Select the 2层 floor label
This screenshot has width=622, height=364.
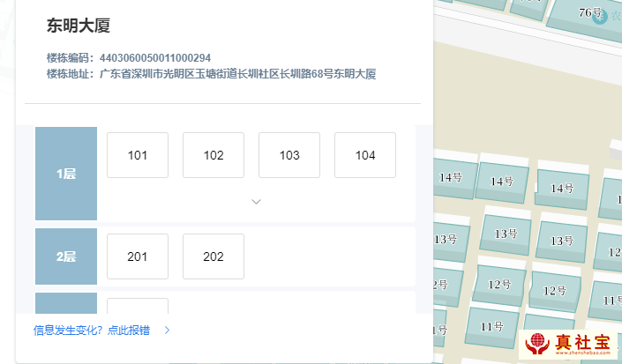point(66,256)
